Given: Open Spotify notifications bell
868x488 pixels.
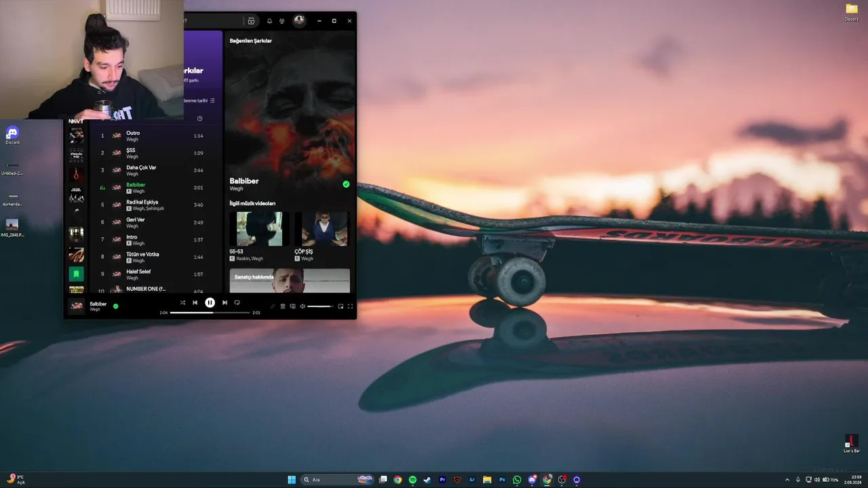Looking at the screenshot, I should (269, 21).
